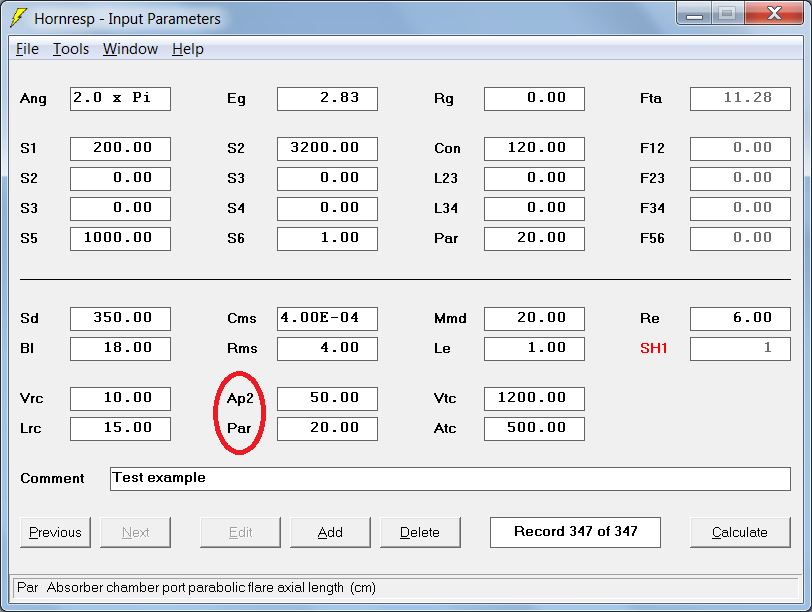Go to the Previous record
Image resolution: width=812 pixels, height=612 pixels.
[x=55, y=532]
